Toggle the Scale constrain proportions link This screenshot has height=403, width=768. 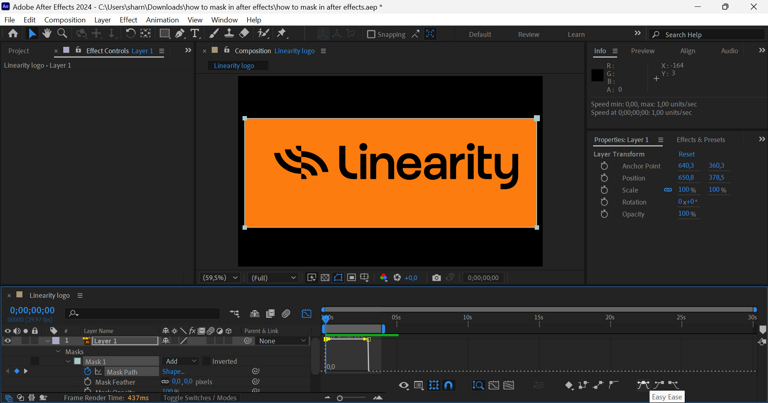[x=668, y=190]
